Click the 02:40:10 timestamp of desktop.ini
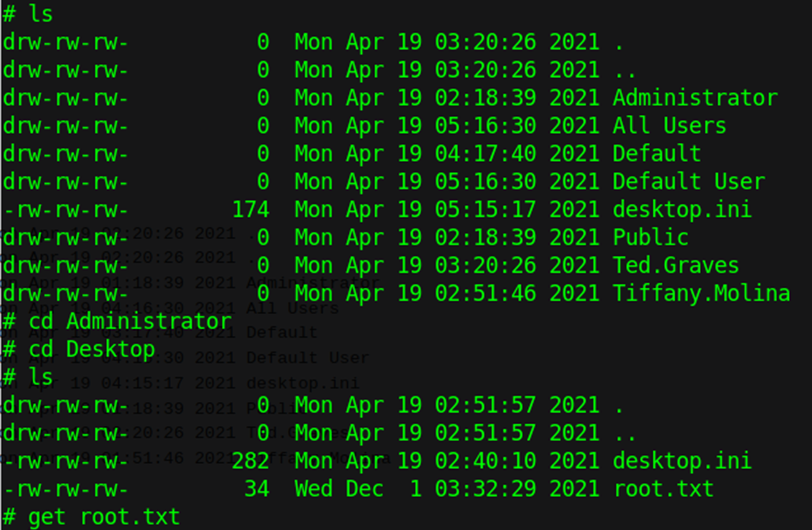 486,461
